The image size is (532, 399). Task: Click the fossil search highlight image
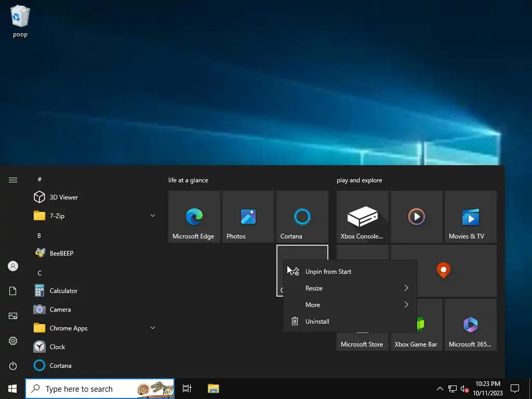[x=155, y=389]
